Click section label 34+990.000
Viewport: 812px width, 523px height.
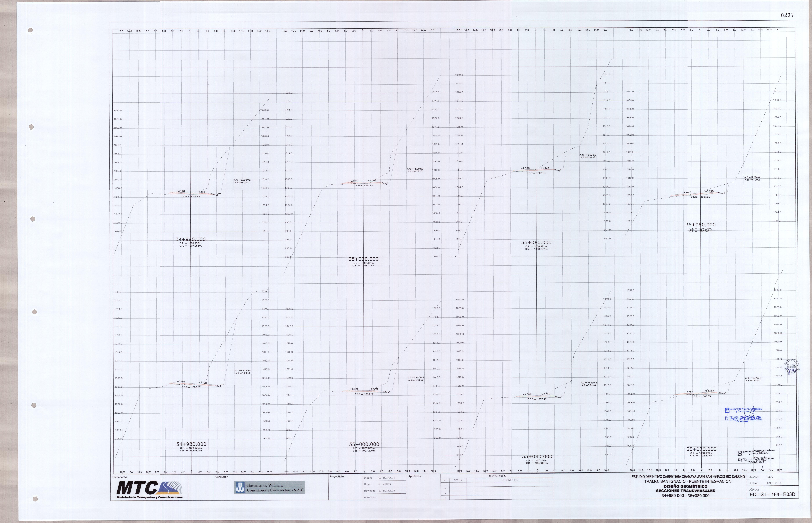coord(191,239)
